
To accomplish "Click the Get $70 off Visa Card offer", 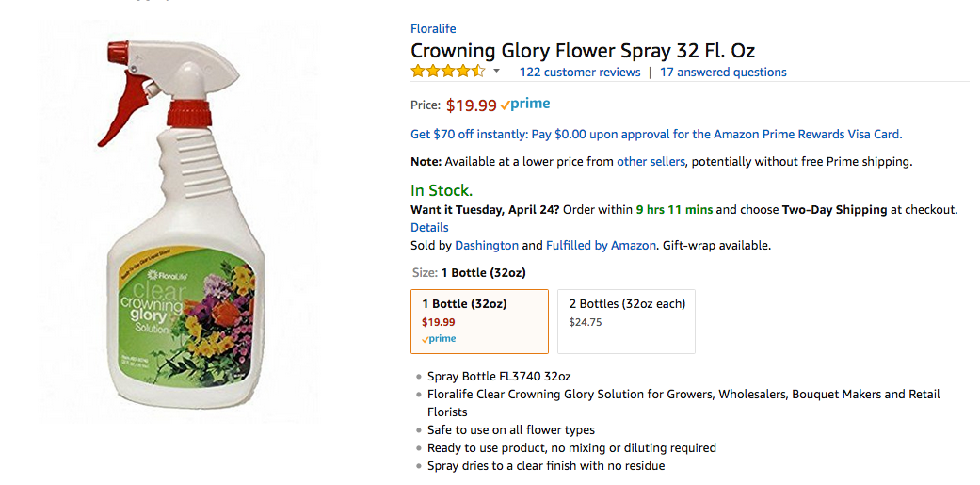I will pos(656,134).
